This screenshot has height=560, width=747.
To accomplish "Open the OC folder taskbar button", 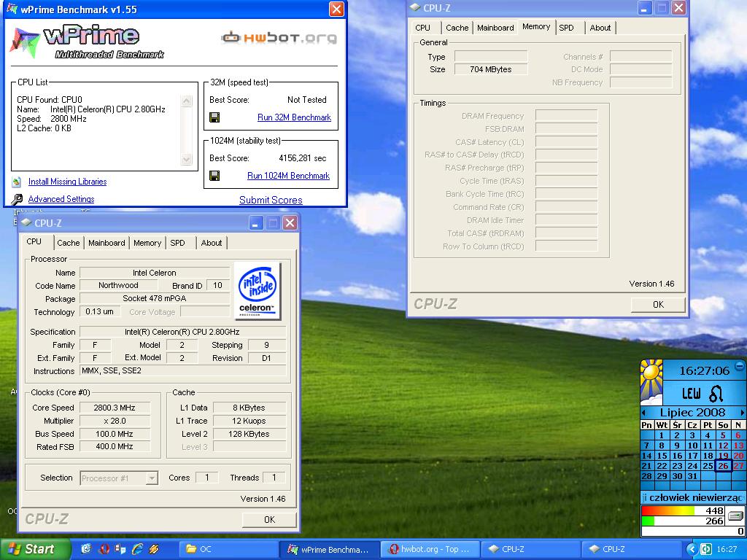I will pos(228,549).
